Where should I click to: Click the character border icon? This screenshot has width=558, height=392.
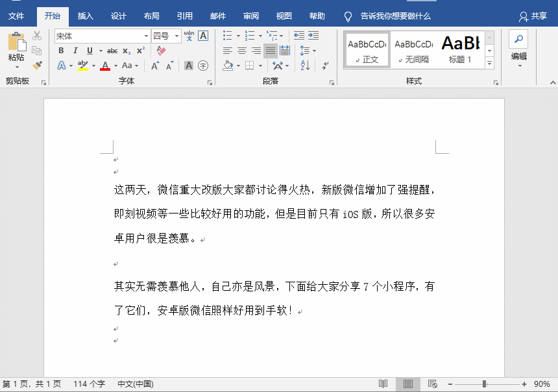(203, 36)
